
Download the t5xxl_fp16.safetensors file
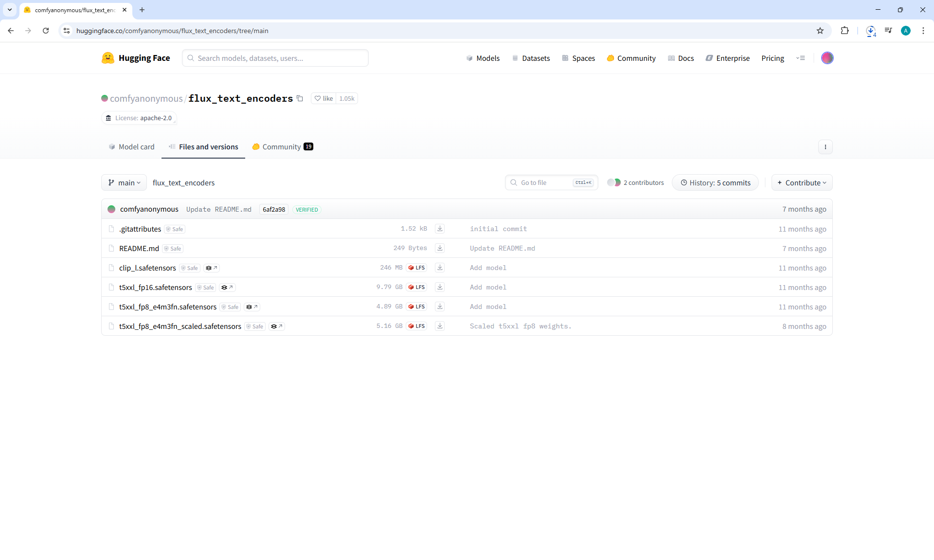[440, 287]
